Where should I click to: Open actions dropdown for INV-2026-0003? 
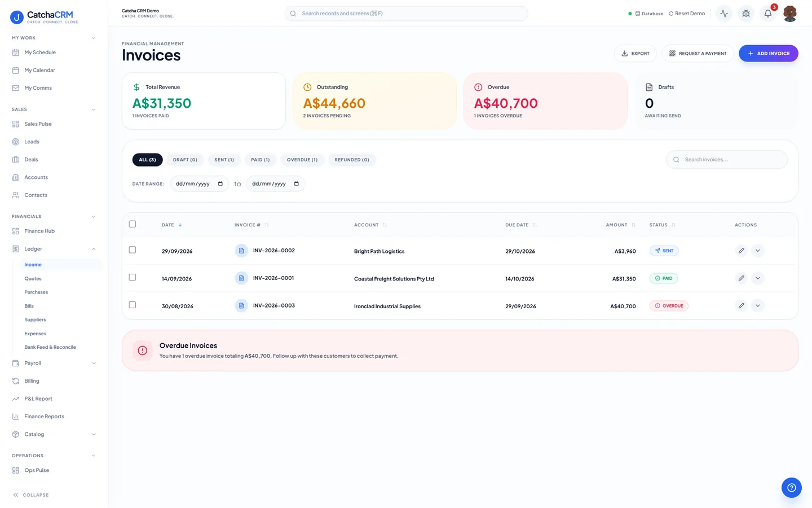pos(758,306)
